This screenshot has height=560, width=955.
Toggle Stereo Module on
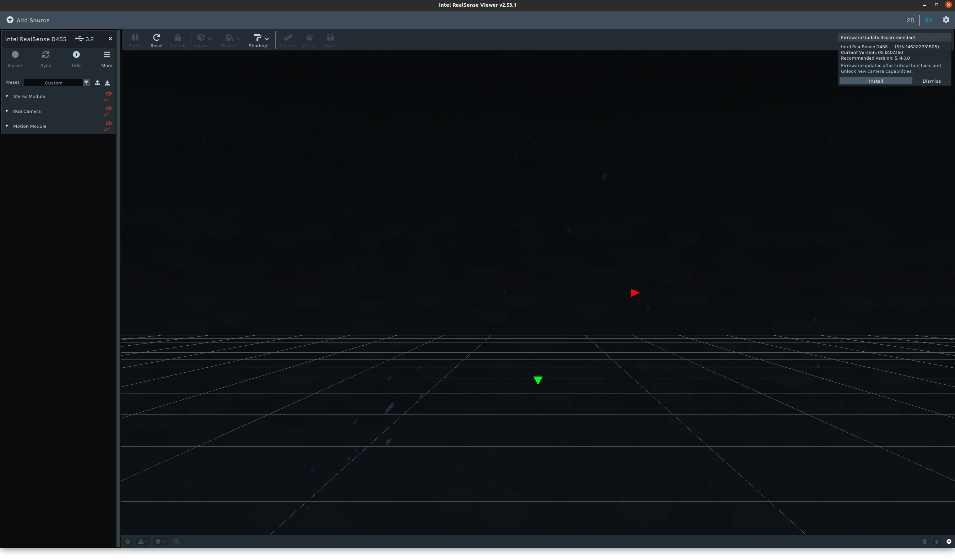point(108,94)
